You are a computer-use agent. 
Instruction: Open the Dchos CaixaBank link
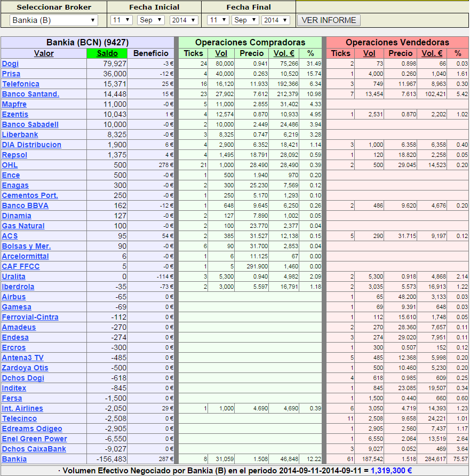(x=34, y=449)
